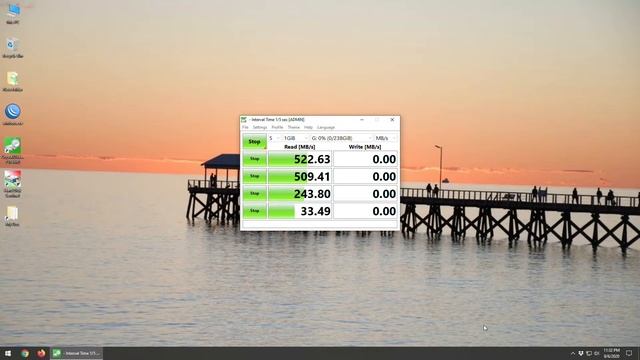Expand the drive selector showing G: 0%
The height and width of the screenshot is (360, 640).
(x=342, y=138)
